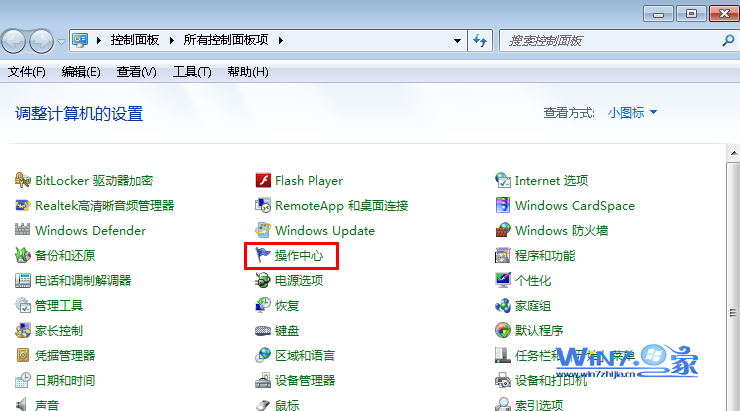
Task: Click the Realtek audio manager icon
Action: coord(22,205)
